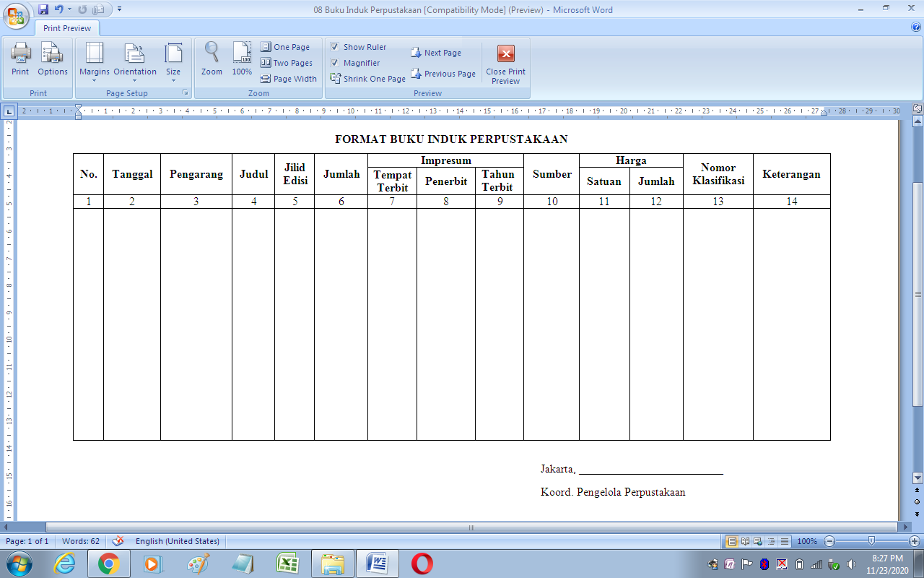Switch to One Page view
The image size is (924, 578).
click(285, 47)
